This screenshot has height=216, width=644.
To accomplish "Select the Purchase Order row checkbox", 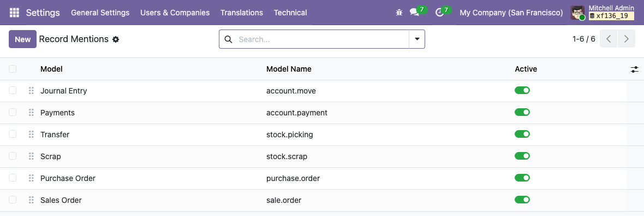I will tap(13, 178).
